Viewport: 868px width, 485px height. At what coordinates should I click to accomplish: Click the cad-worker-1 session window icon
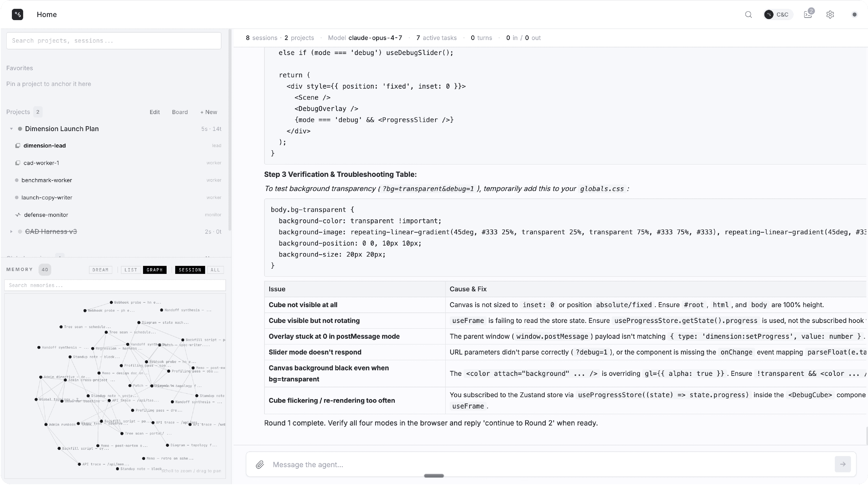(x=18, y=163)
